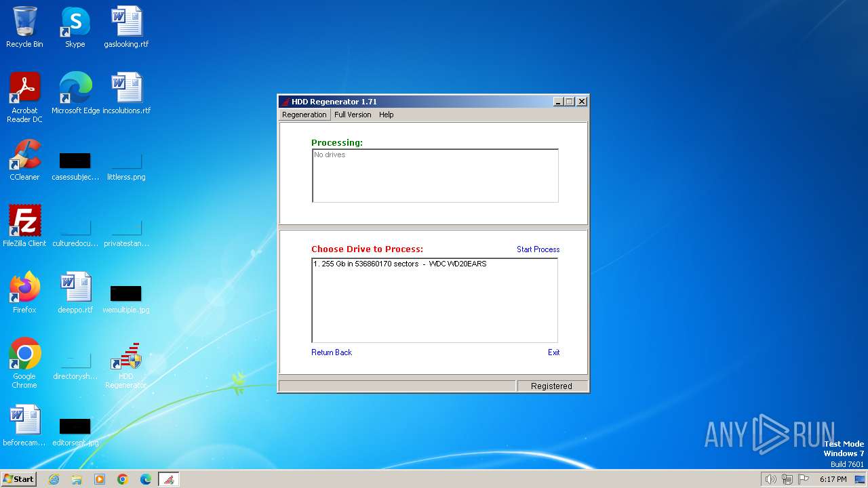Click the No drives processing box
This screenshot has width=868, height=488.
(435, 176)
